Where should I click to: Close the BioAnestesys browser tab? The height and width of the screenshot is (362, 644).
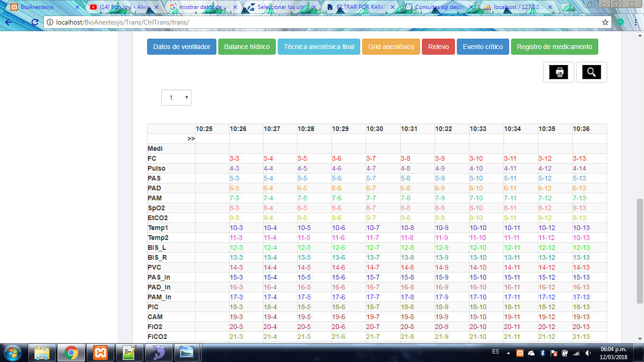pos(78,7)
